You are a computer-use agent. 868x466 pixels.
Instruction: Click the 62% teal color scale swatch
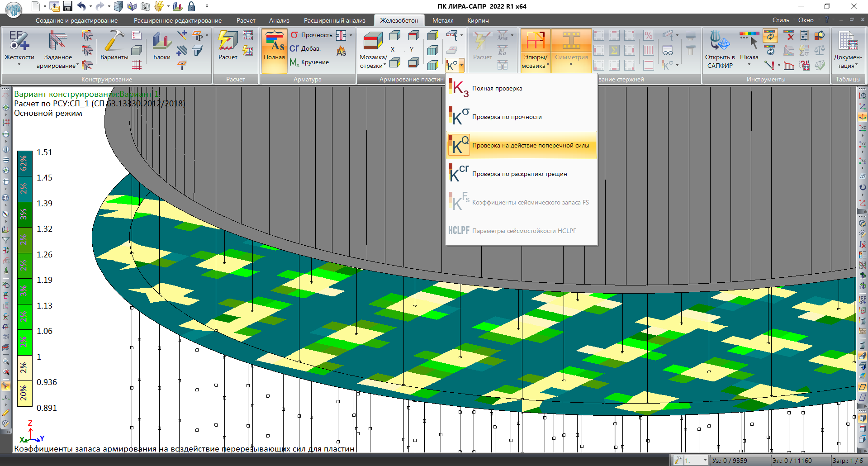point(24,163)
